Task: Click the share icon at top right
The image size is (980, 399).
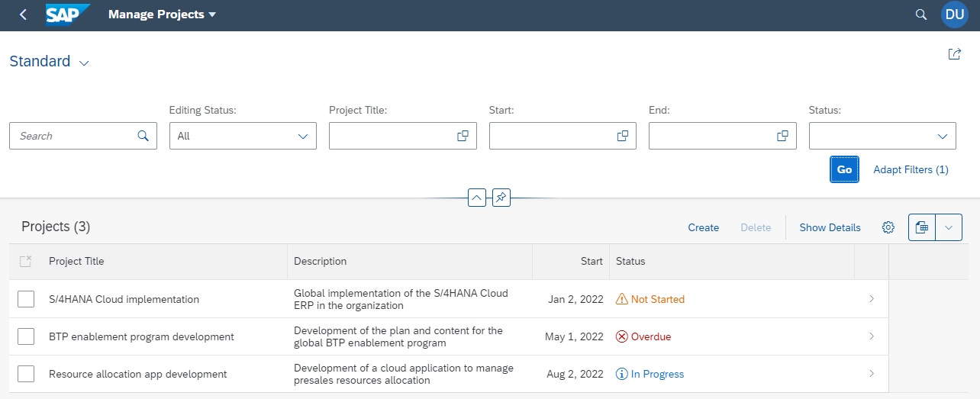Action: [954, 54]
